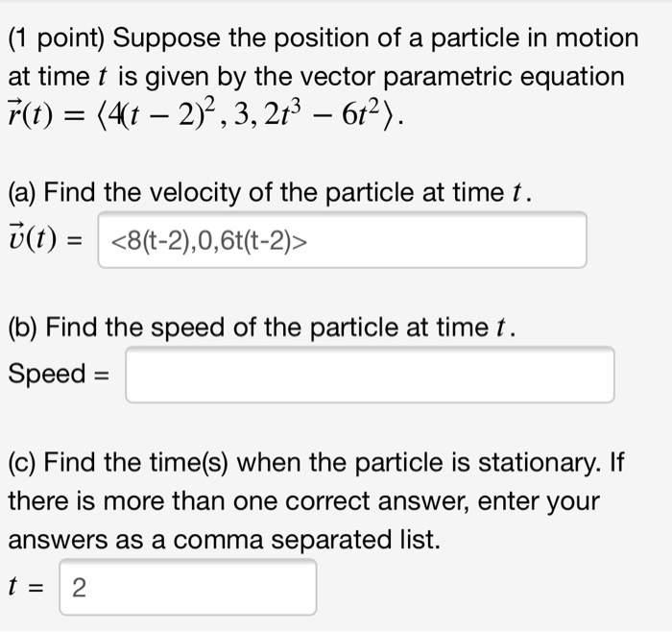Click the middle component 3 in r(t)
Viewport: 672px width, 632px height.
(242, 115)
